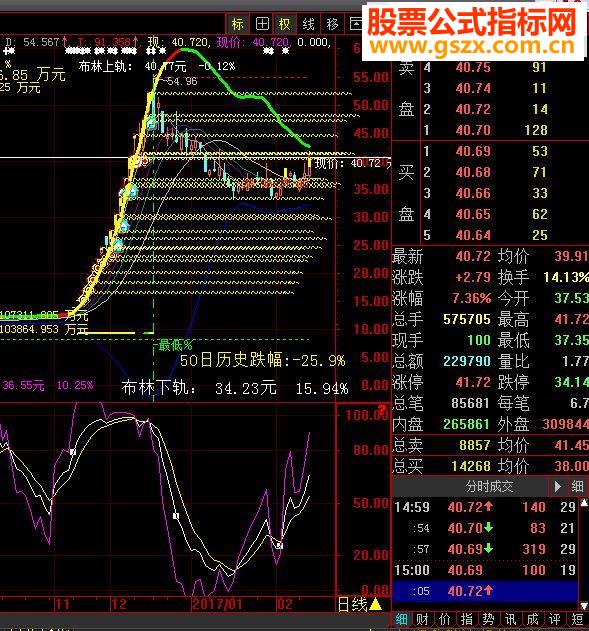
Task: Switch to the 指 bottom tab
Action: (467, 620)
